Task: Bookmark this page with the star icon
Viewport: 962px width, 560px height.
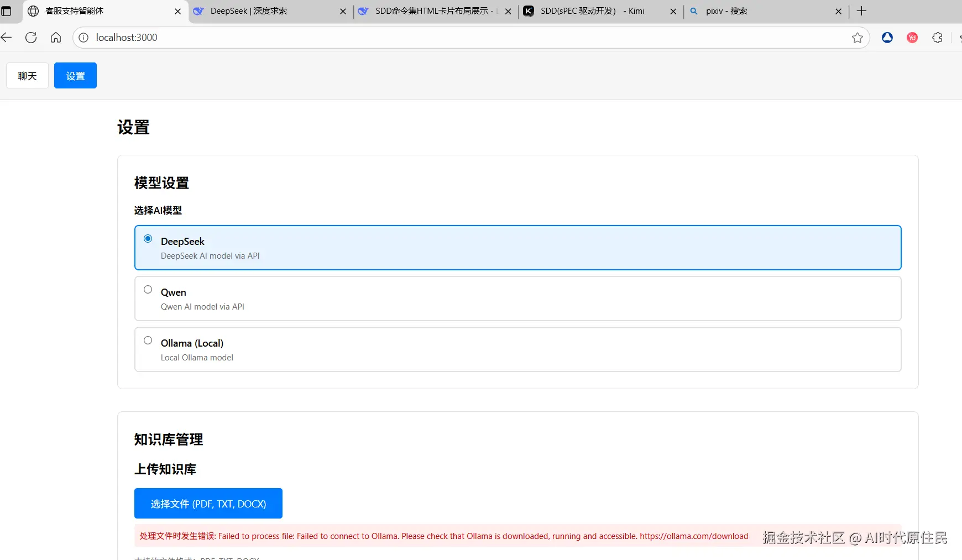Action: tap(858, 38)
